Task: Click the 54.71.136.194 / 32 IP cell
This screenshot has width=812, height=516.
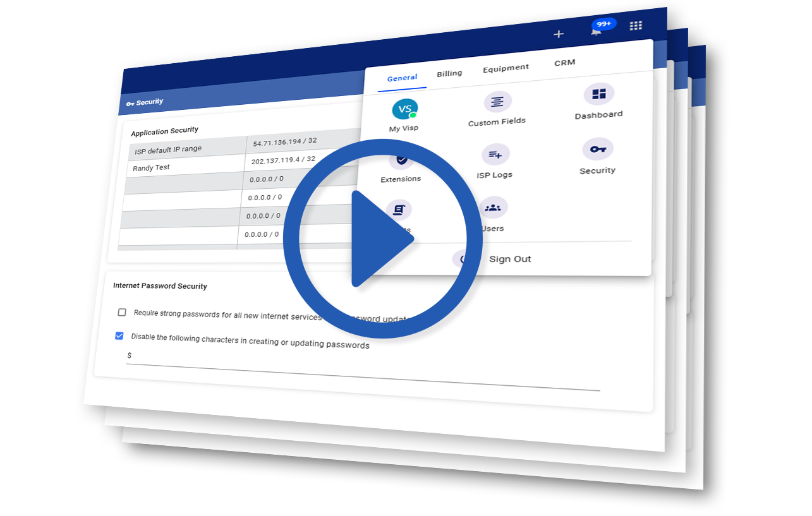Action: pos(284,142)
